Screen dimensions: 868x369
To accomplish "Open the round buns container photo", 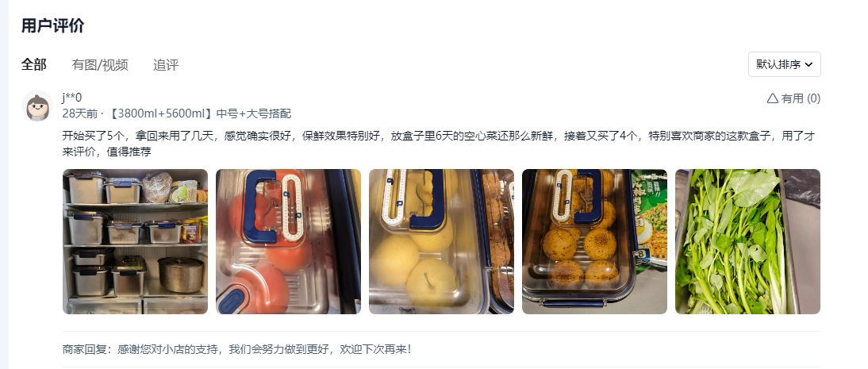I will tap(594, 241).
